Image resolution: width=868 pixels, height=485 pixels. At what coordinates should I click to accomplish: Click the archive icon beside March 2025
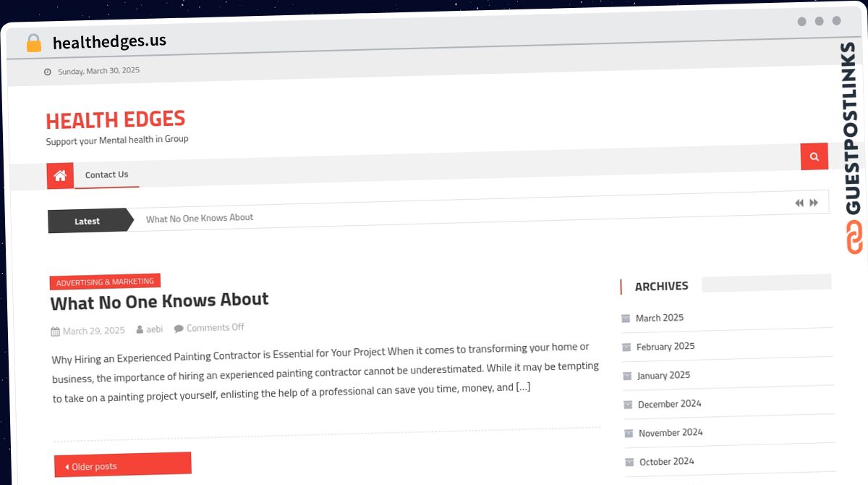626,319
